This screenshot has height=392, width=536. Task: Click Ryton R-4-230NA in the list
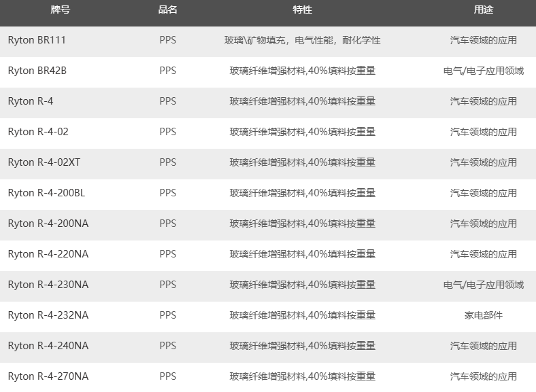click(48, 285)
